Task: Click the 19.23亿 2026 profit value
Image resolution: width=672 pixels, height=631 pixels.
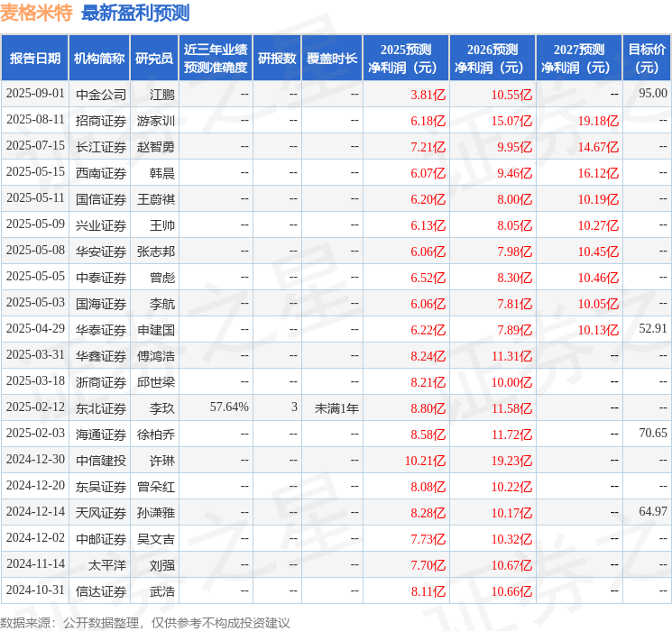Action: point(511,461)
